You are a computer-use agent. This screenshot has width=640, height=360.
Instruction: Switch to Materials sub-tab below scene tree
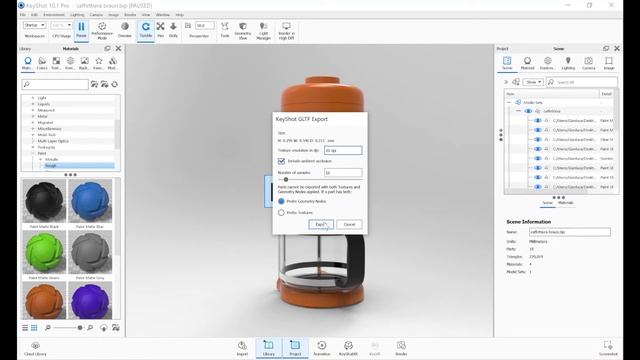click(x=565, y=203)
